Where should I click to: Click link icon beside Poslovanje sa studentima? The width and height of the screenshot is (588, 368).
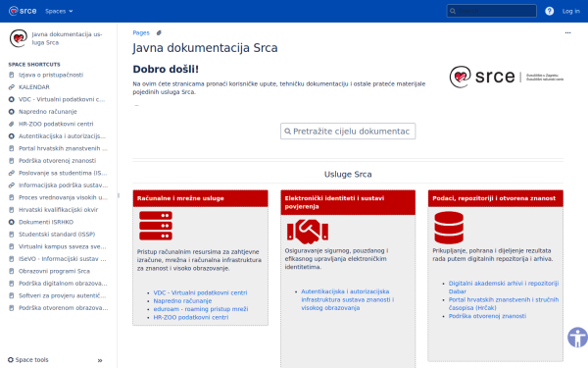(x=11, y=173)
